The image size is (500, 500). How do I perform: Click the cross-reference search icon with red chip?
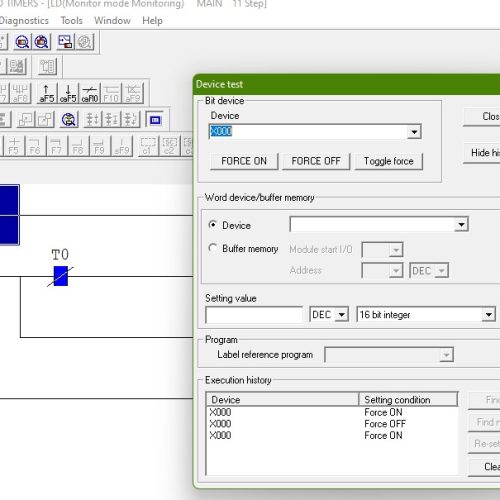(x=22, y=42)
